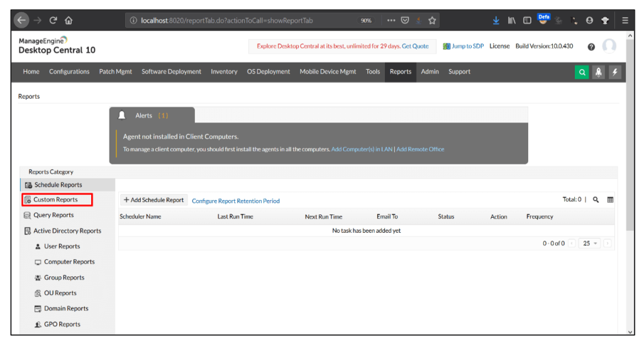Screen dimensions: 644x346
Task: Click the Active Directory Reports icon
Action: point(28,231)
